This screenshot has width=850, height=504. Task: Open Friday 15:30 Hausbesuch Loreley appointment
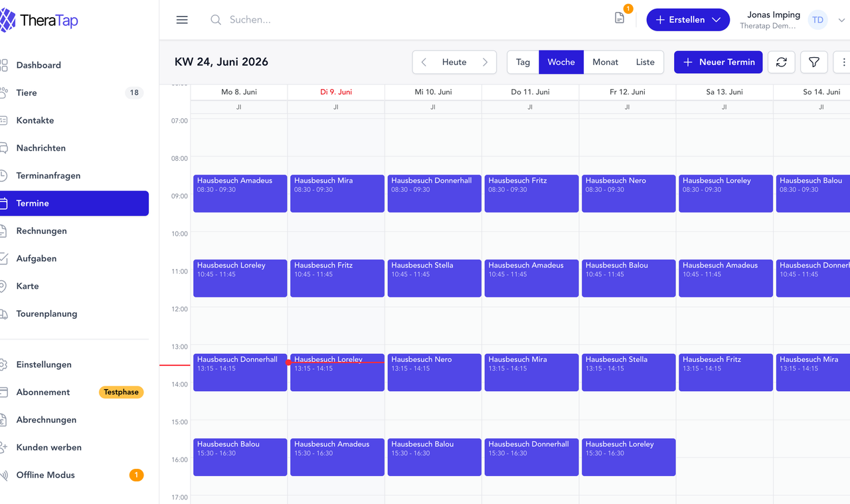coord(628,458)
